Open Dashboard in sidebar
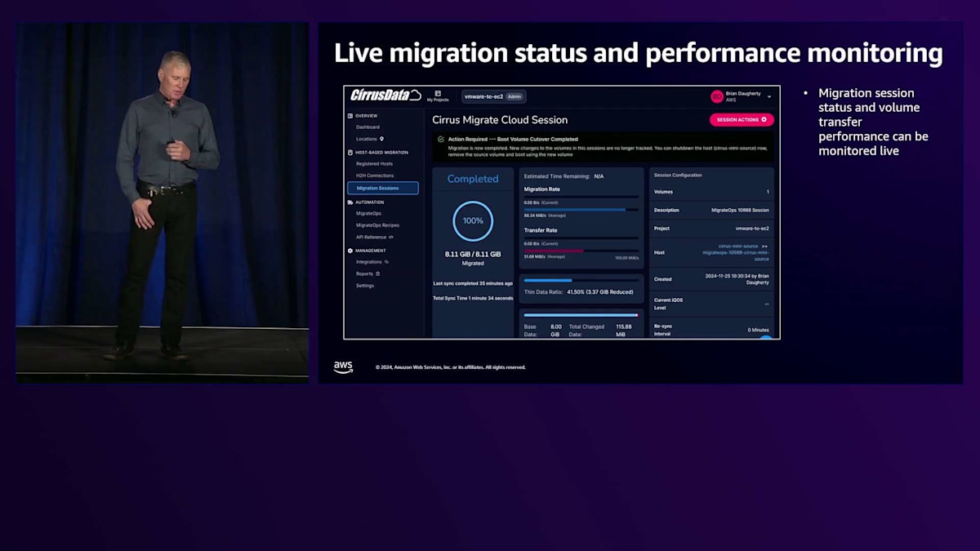The height and width of the screenshot is (551, 980). click(367, 127)
